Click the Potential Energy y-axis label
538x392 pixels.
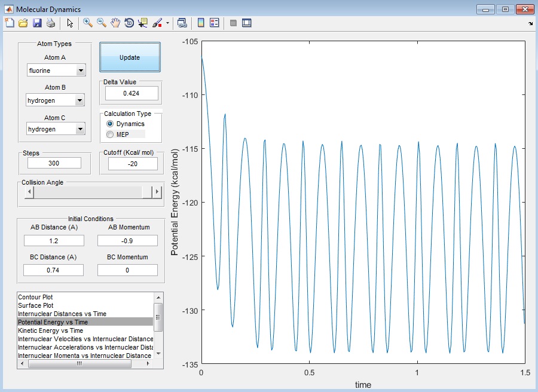[175, 202]
